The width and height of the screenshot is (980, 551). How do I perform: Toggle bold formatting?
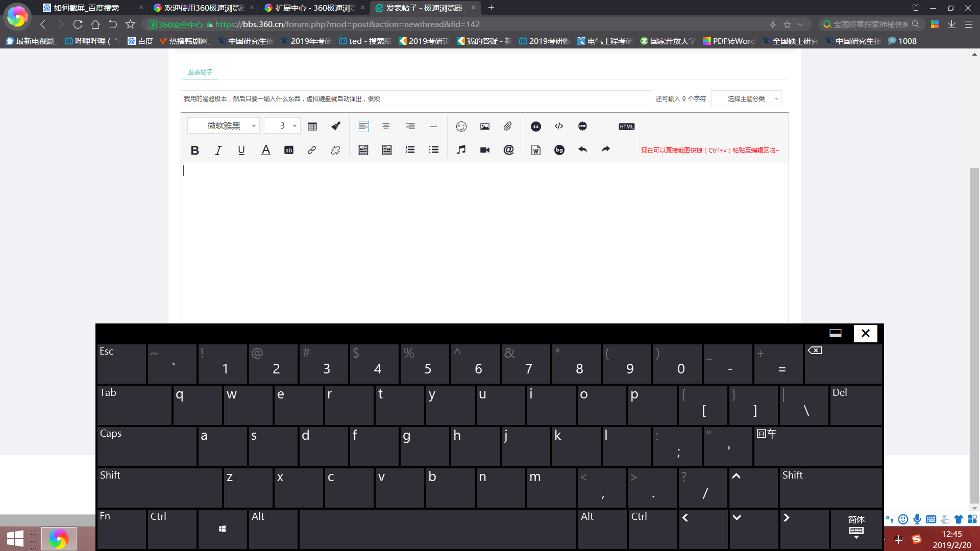pos(194,151)
